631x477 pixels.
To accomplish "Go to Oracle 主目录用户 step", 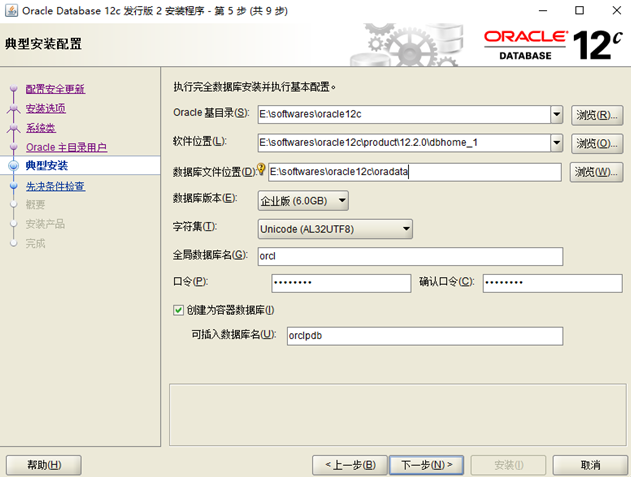I will pyautogui.click(x=66, y=147).
